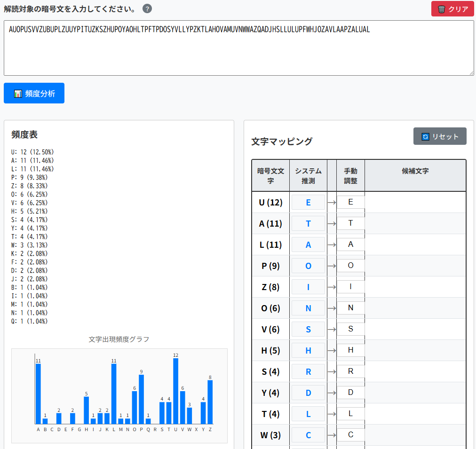Click system guess O for cipher P
Screen dimensions: 476x449
[x=308, y=266]
